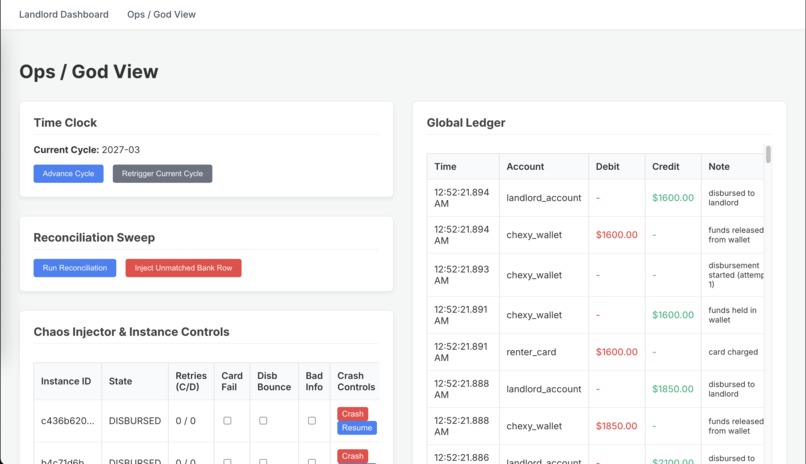
Task: Click the Disb Bounce column header
Action: (274, 381)
